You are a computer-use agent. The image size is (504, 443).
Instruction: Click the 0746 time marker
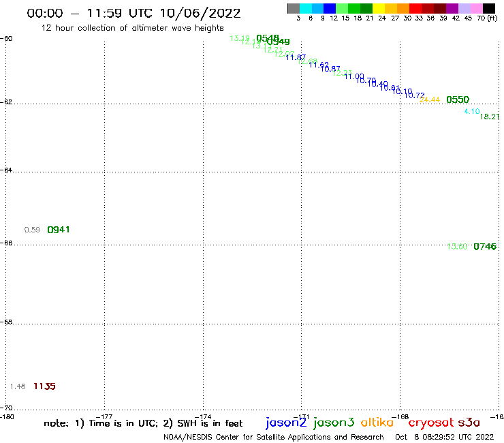[485, 247]
